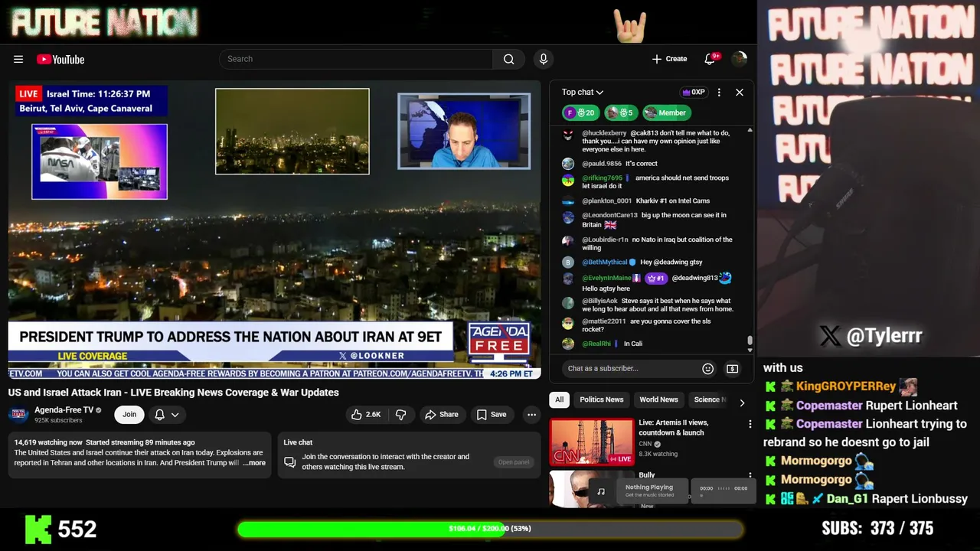Close the live chat panel
Image resolution: width=980 pixels, height=551 pixels.
[x=740, y=92]
